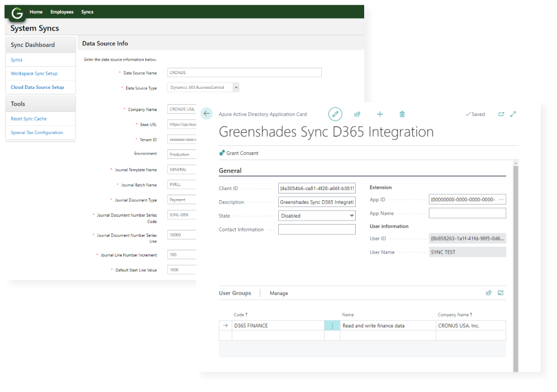The width and height of the screenshot is (557, 392).
Task: Click the Description field on card
Action: tap(317, 202)
